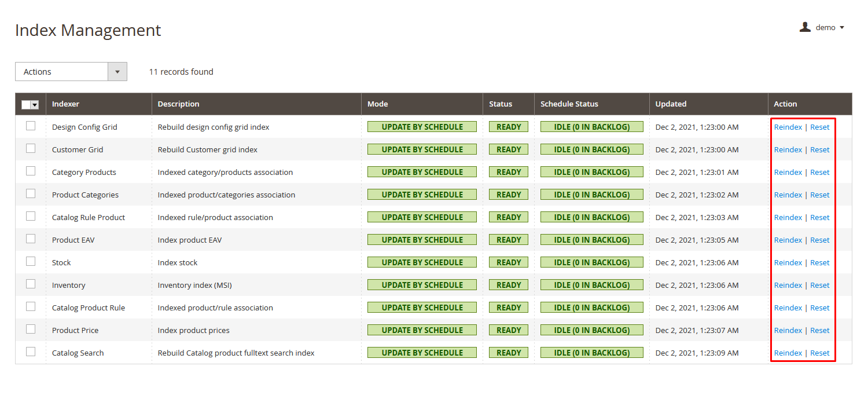Check the Design Config Grid checkbox
Image resolution: width=868 pixels, height=417 pixels.
tap(31, 126)
